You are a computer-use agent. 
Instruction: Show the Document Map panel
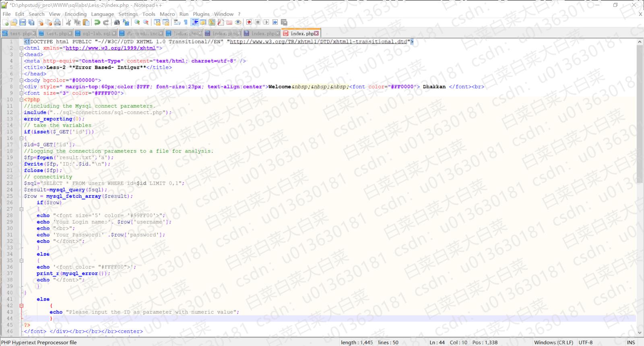[212, 22]
